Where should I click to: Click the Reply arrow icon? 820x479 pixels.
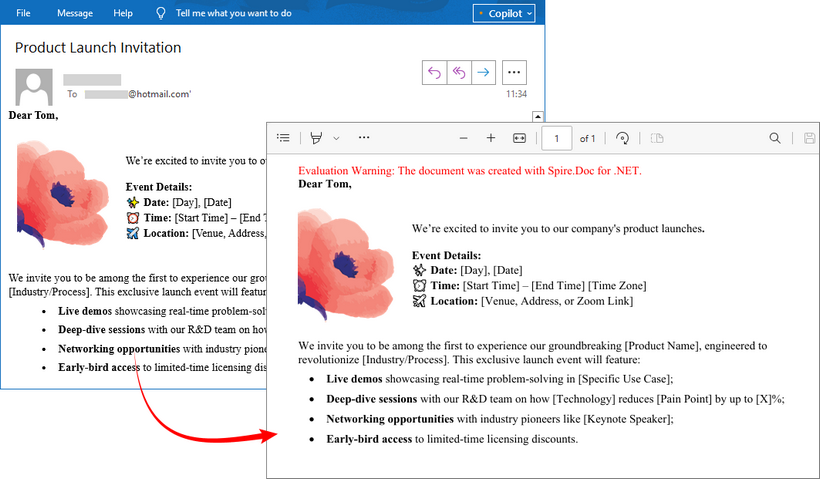(x=435, y=73)
